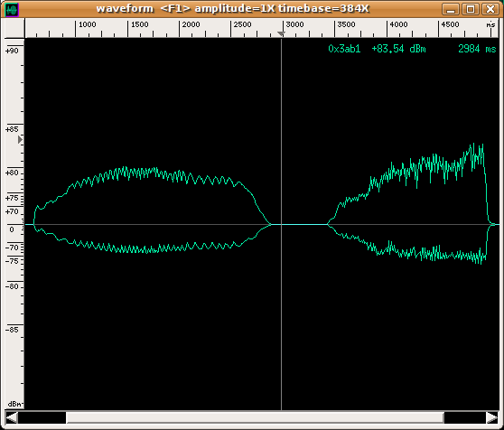
Task: Click the 2984 ms time readout
Action: pos(477,49)
